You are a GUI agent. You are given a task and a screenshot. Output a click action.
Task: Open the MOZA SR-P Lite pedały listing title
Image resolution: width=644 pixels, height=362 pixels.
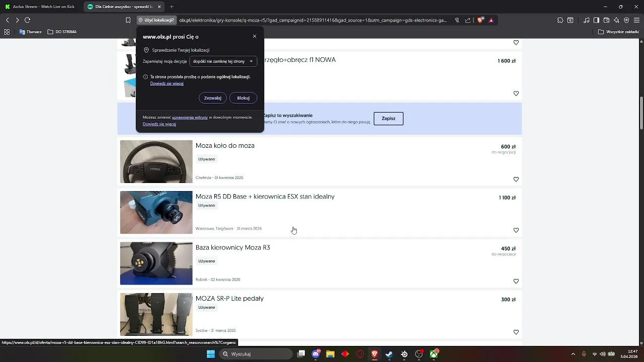click(x=229, y=299)
